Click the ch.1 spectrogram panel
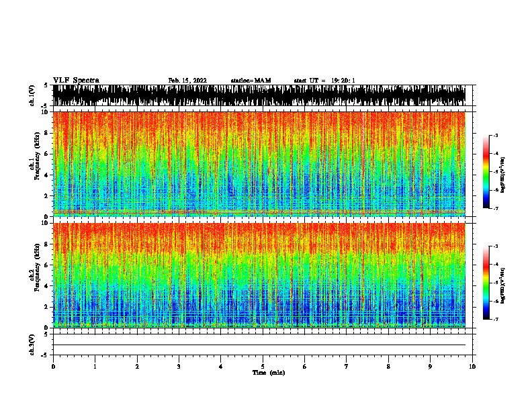The image size is (532, 411). coord(259,164)
